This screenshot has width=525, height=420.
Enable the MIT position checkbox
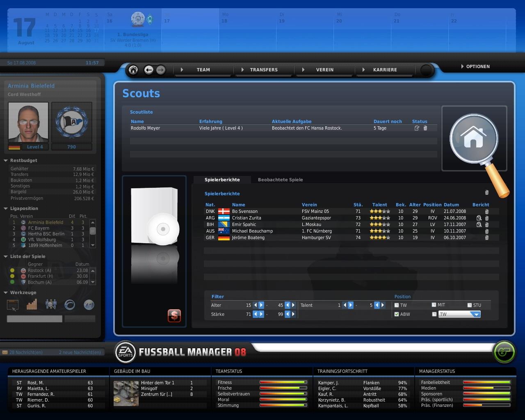[434, 305]
